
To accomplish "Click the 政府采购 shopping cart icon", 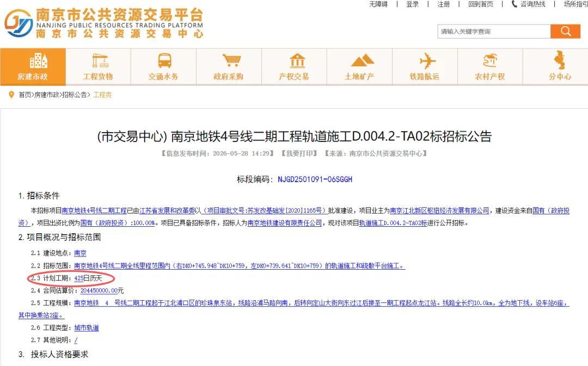I will pos(231,60).
